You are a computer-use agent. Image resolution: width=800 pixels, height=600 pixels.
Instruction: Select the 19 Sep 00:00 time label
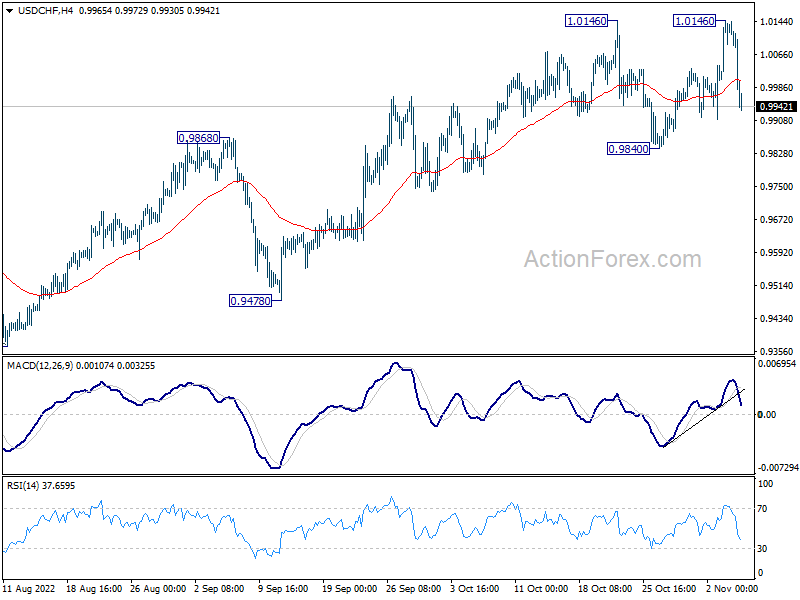pyautogui.click(x=349, y=589)
